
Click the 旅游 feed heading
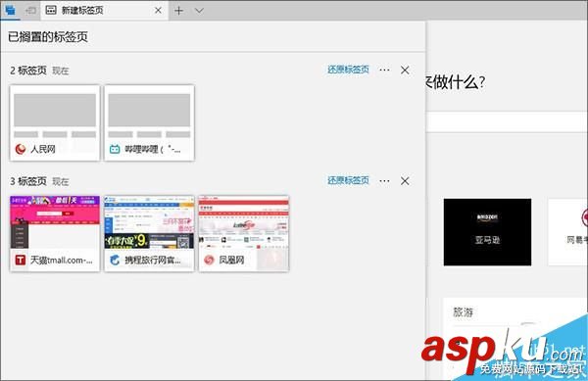[464, 312]
